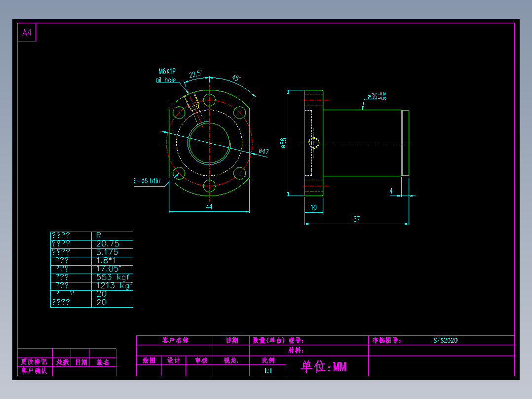Screen dimensions: 532x399
Task: Select the 视角. title block cell
Action: (231, 360)
